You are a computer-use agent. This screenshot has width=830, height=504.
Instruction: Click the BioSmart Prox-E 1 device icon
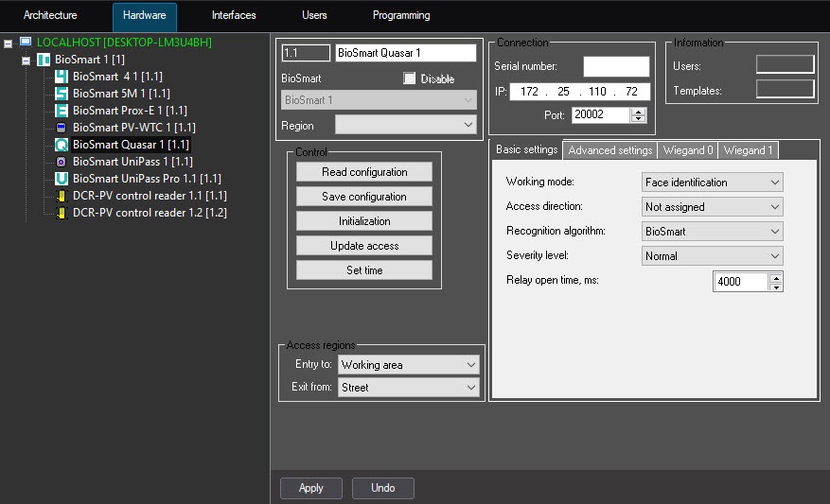click(x=62, y=111)
